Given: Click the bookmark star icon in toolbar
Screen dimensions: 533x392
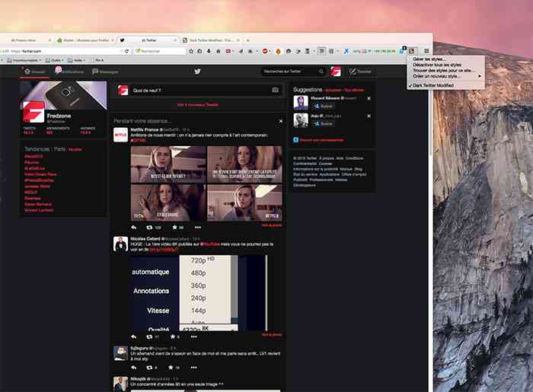Looking at the screenshot, I should pyautogui.click(x=191, y=51).
